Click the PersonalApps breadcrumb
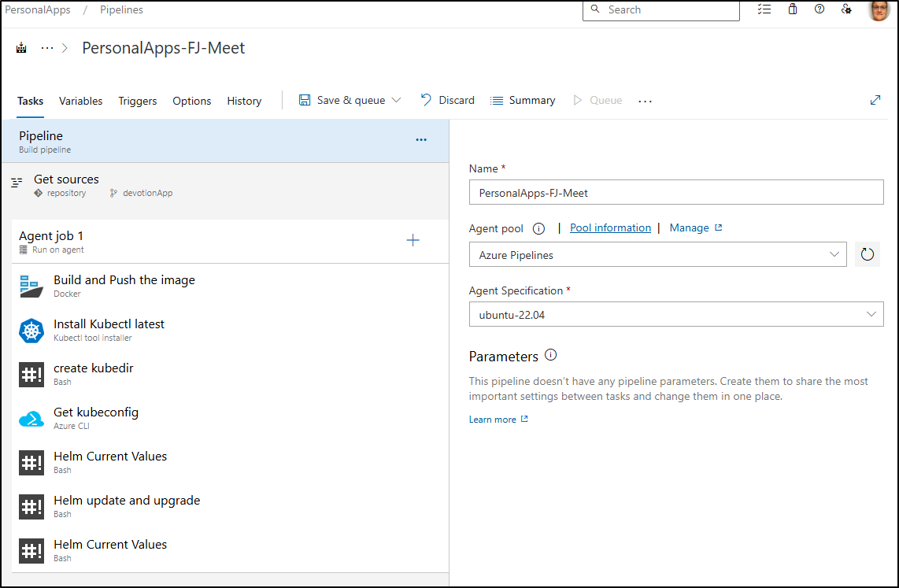899x588 pixels. click(x=38, y=9)
